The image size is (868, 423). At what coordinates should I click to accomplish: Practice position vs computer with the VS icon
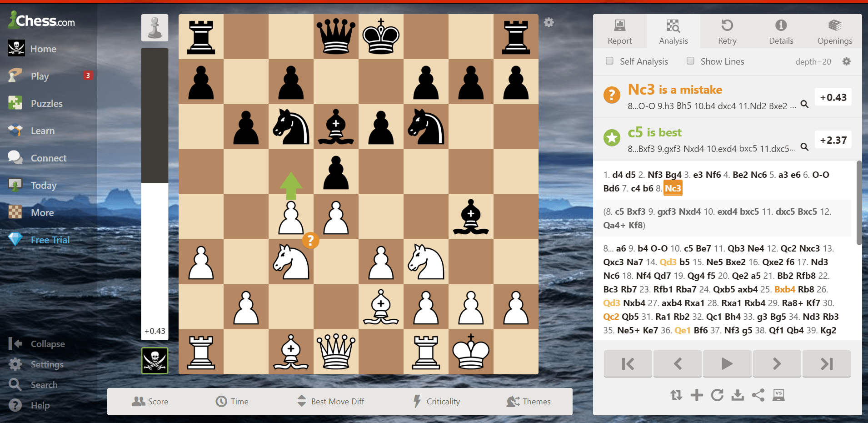click(778, 395)
